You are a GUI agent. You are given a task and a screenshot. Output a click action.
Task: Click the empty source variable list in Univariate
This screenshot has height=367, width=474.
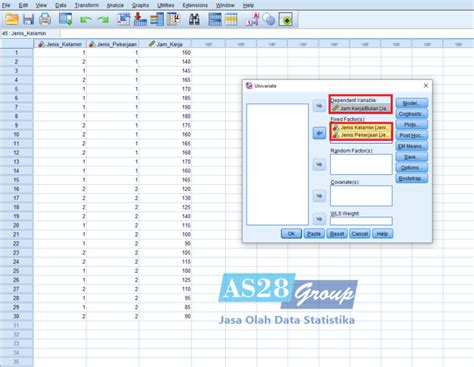pos(277,164)
